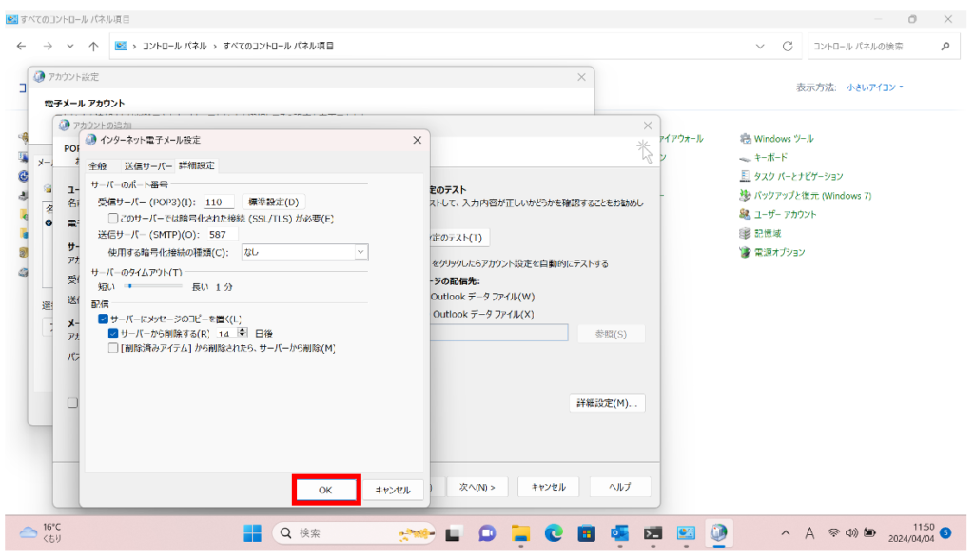This screenshot has width=974, height=560.
Task: Click the refresh icon beside address bar
Action: (787, 47)
